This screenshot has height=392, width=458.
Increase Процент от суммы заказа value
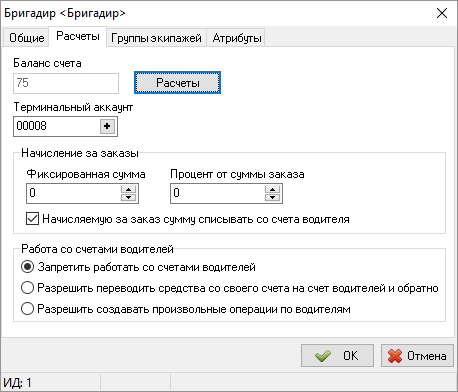pyautogui.click(x=272, y=189)
